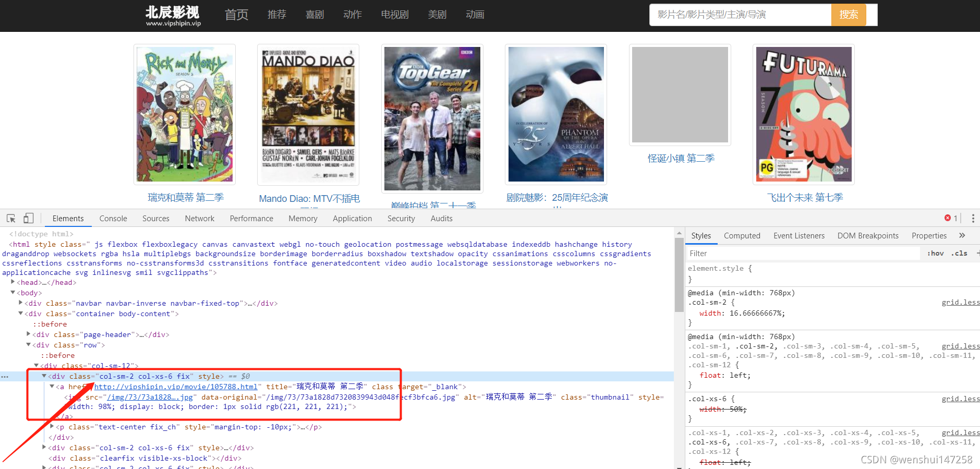Viewport: 980px width, 469px height.
Task: Click the /img/73/73a1828 src image link
Action: [x=150, y=397]
